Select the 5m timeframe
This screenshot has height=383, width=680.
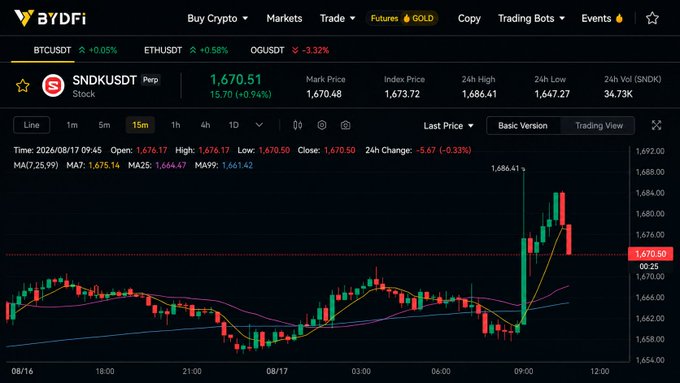(x=104, y=125)
